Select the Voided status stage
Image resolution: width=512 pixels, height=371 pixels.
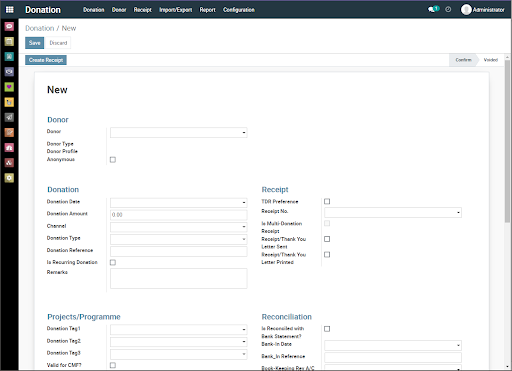tap(490, 60)
